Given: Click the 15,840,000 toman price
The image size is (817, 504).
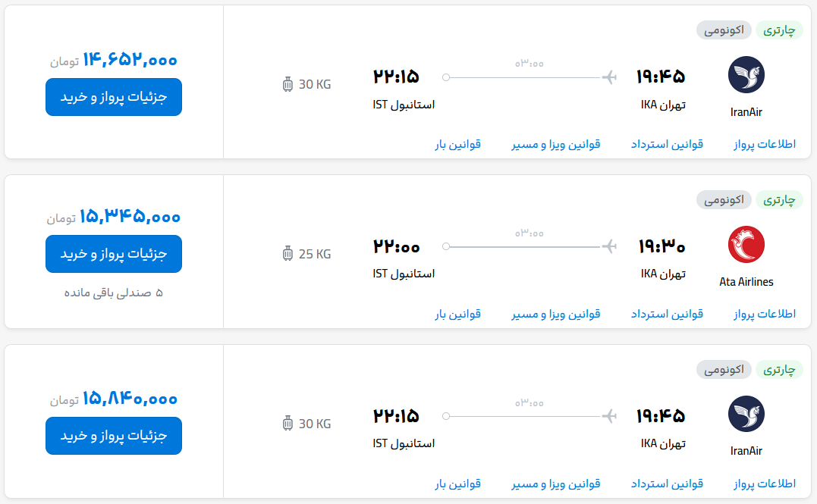Looking at the screenshot, I should point(130,398).
